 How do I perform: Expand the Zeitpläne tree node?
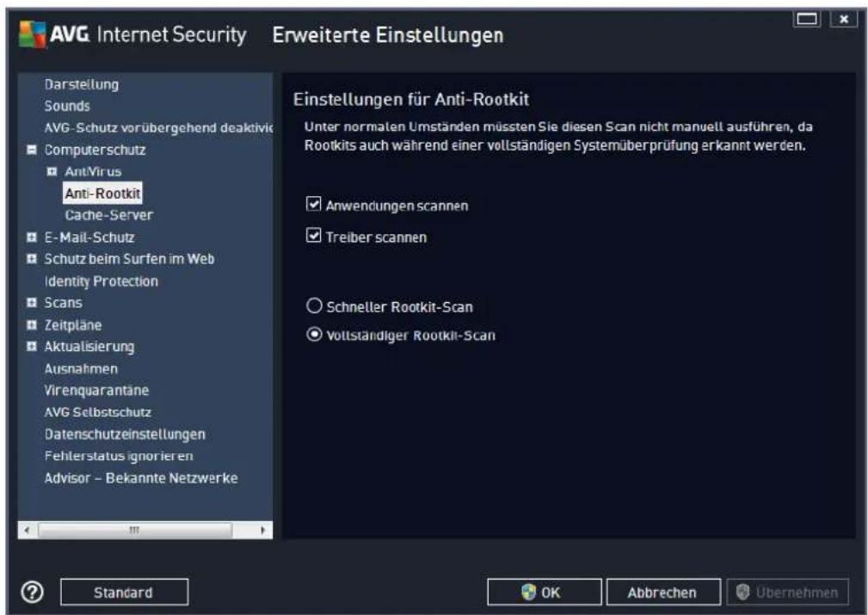(x=32, y=324)
